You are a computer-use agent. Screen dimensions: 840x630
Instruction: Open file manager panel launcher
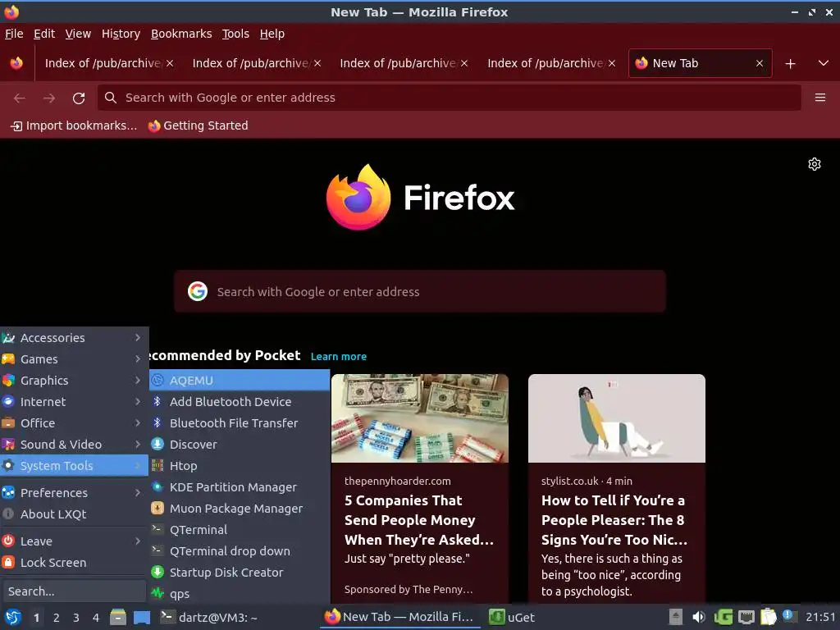pos(118,617)
